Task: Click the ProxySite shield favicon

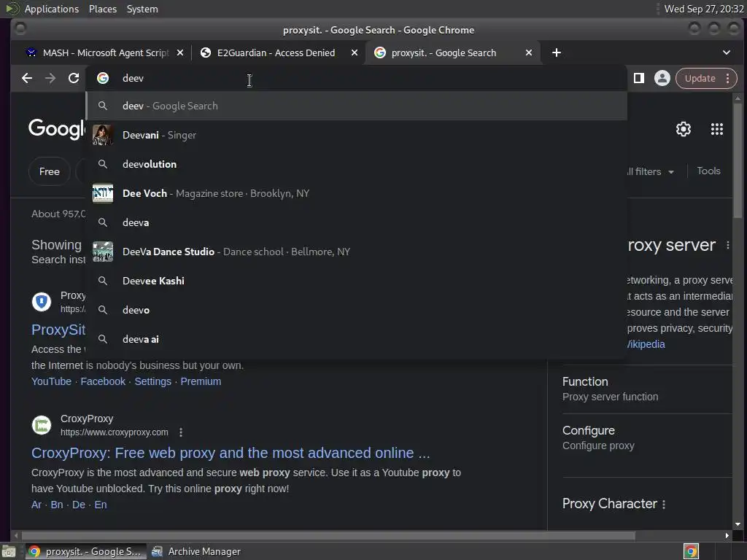Action: [42, 301]
